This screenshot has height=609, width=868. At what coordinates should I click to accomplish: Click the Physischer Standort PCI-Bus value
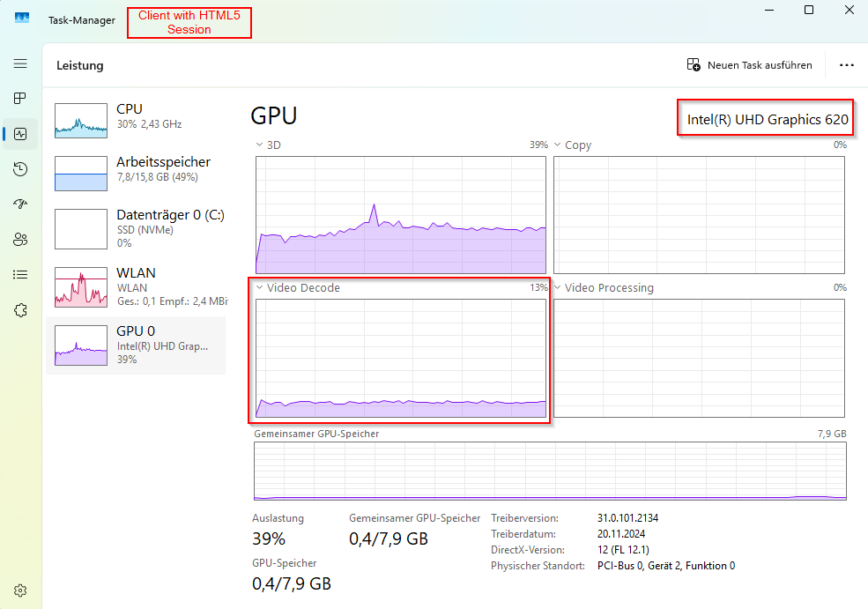(x=666, y=566)
